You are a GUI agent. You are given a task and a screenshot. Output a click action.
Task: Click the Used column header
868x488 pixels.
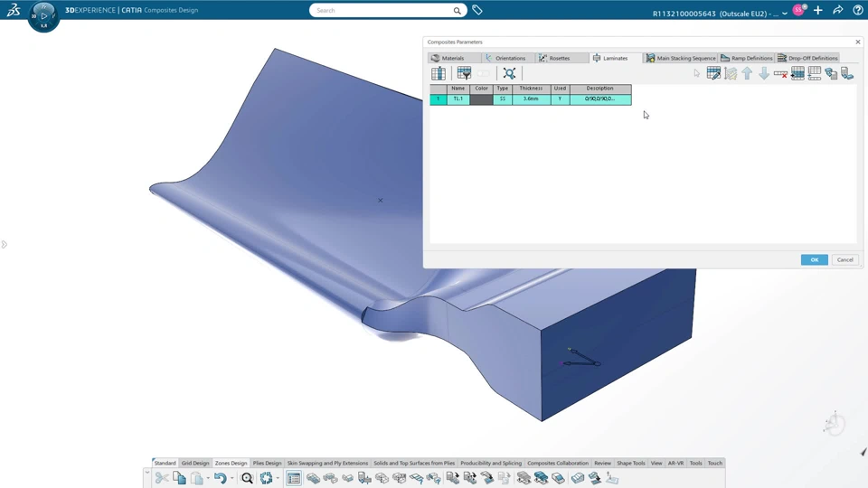click(x=560, y=89)
